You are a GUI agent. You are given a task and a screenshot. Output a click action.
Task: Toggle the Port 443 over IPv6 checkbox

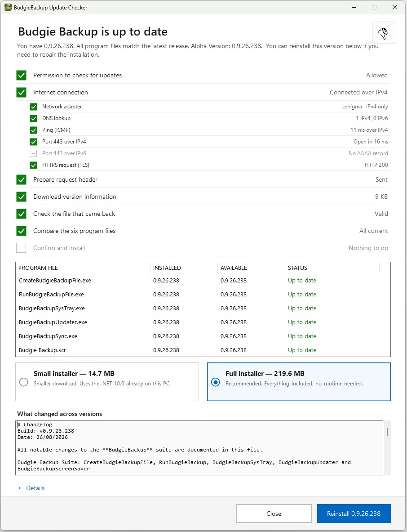[x=33, y=153]
